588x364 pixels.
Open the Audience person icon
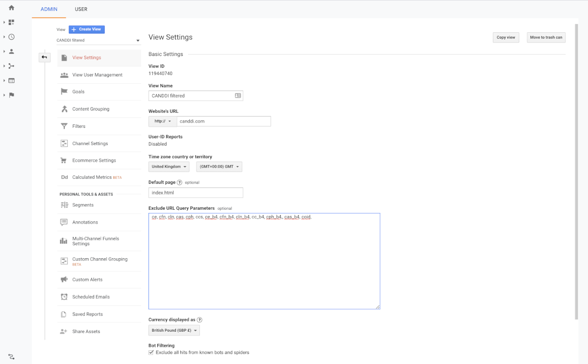[x=11, y=51]
